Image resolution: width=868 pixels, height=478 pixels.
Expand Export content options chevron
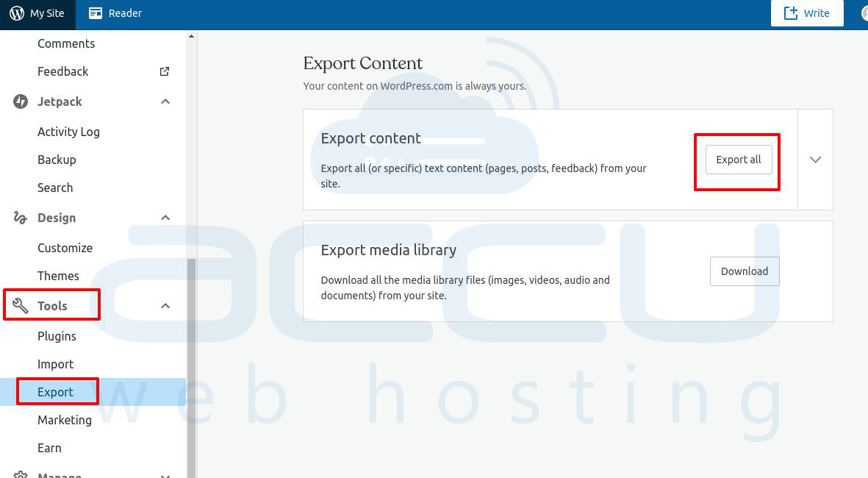click(x=815, y=160)
